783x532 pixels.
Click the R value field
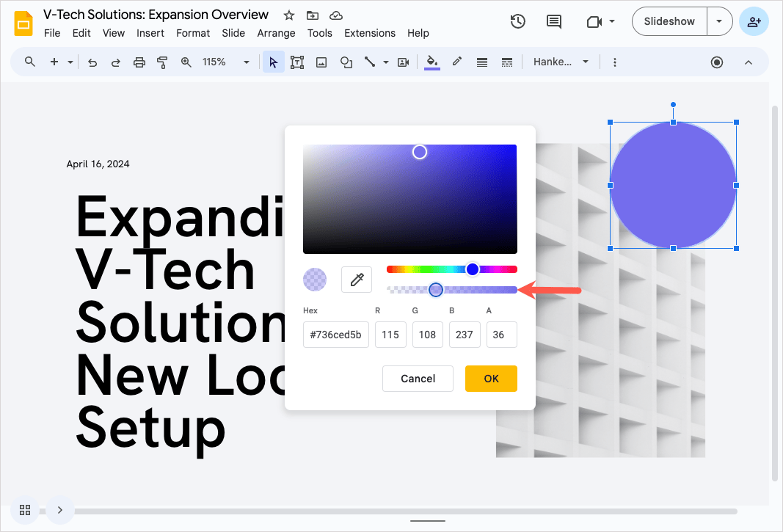390,335
